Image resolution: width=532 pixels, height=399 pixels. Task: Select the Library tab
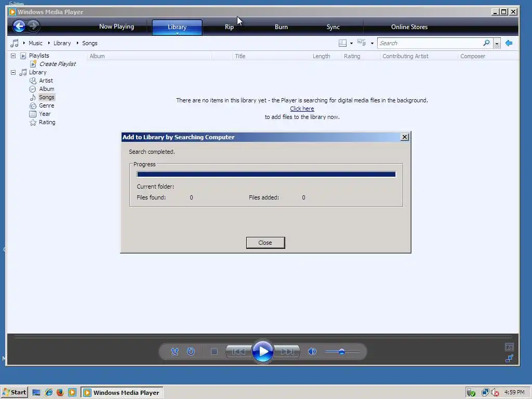177,26
